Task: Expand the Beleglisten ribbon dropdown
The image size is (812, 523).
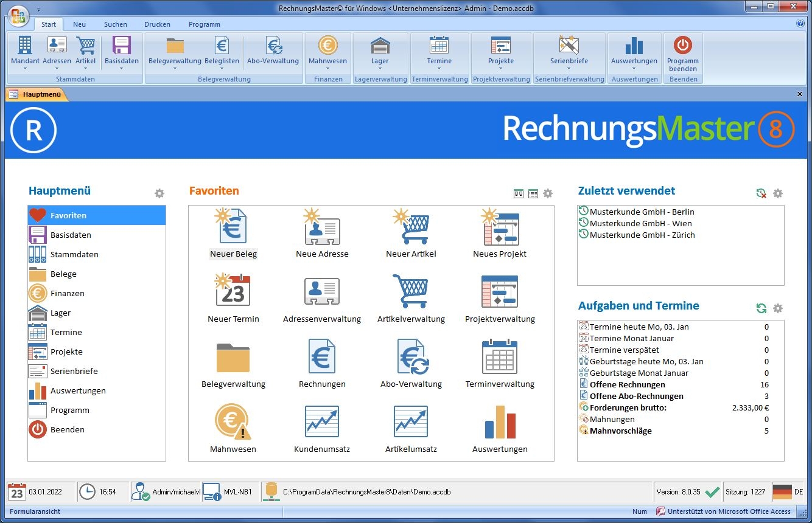Action: 222,69
